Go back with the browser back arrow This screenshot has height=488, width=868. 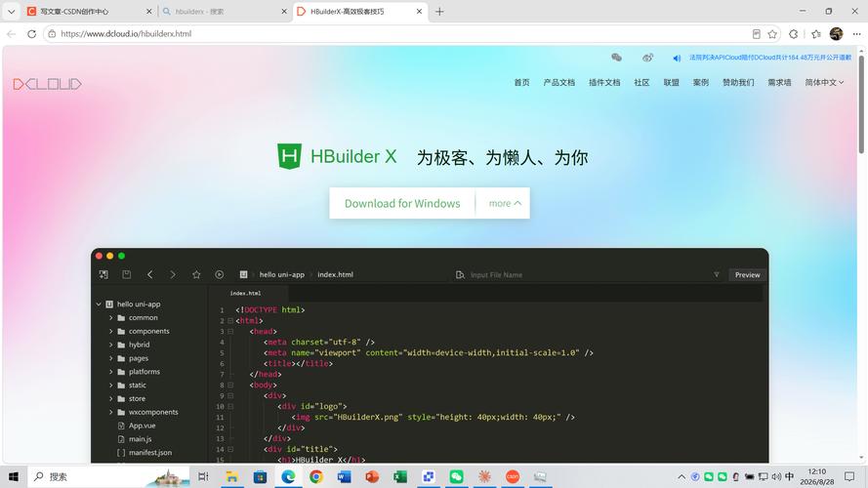point(11,34)
